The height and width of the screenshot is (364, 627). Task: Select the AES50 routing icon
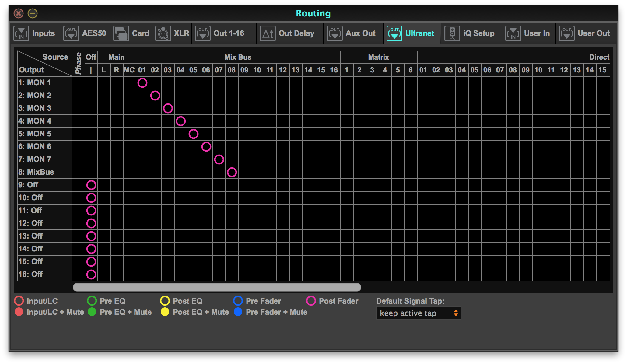[71, 33]
